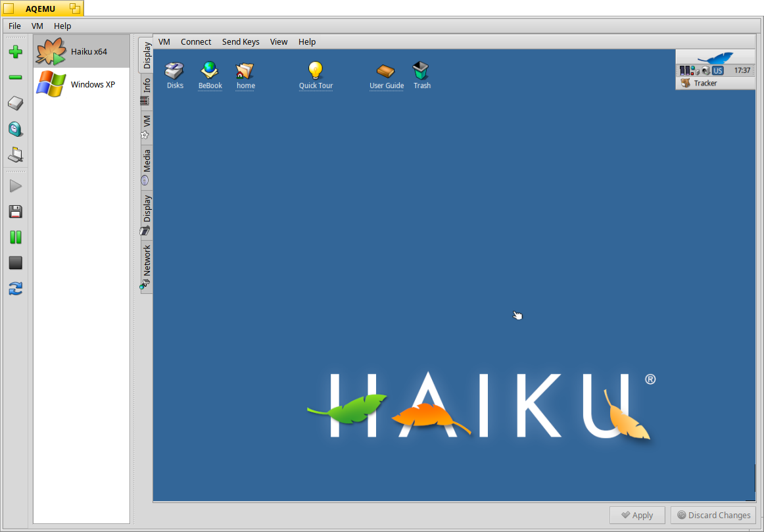Switch to the lower Display tab with monitor icon
Image resolution: width=764 pixels, height=532 pixels.
[146, 215]
